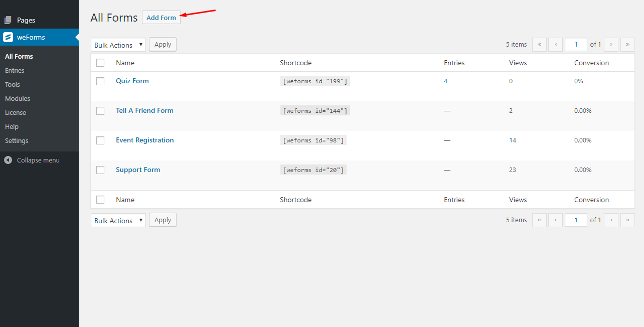Go to previous page using bottom pagination arrow
Viewport: 644px width, 327px height.
(555, 220)
